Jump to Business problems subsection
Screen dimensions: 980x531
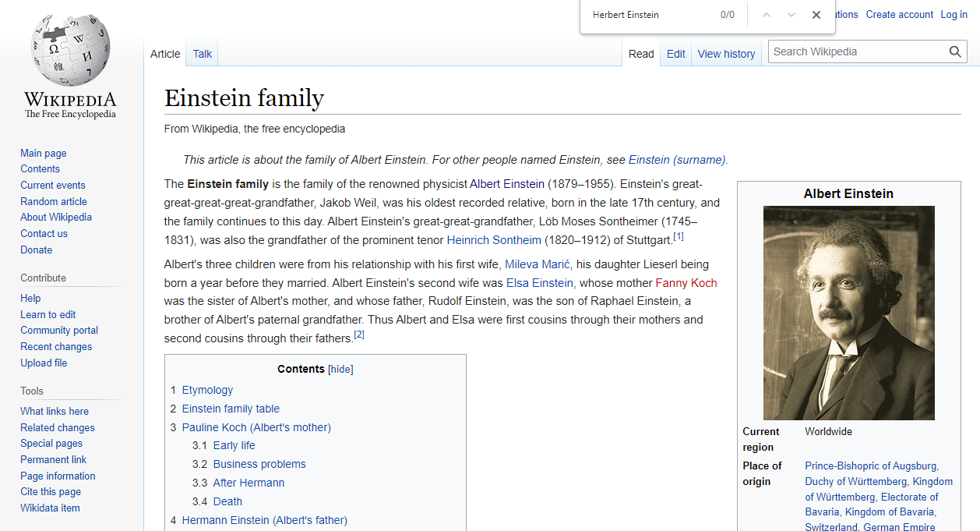pos(259,464)
